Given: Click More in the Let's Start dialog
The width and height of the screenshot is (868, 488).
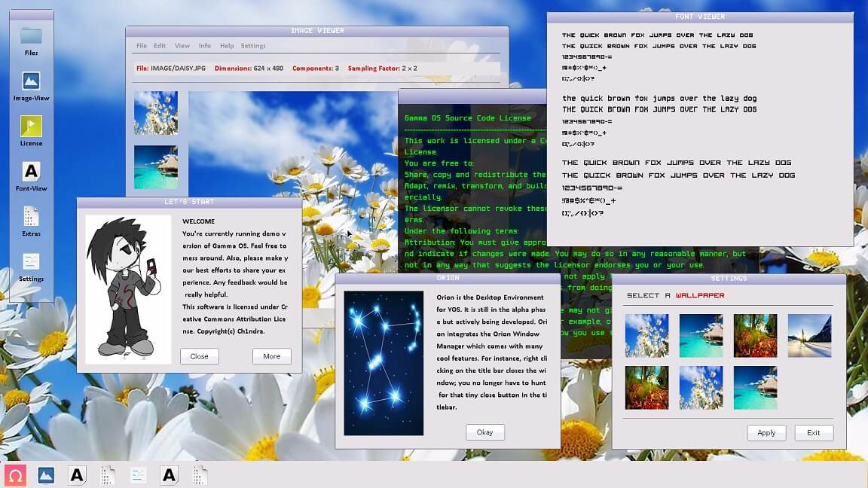Looking at the screenshot, I should pyautogui.click(x=272, y=356).
